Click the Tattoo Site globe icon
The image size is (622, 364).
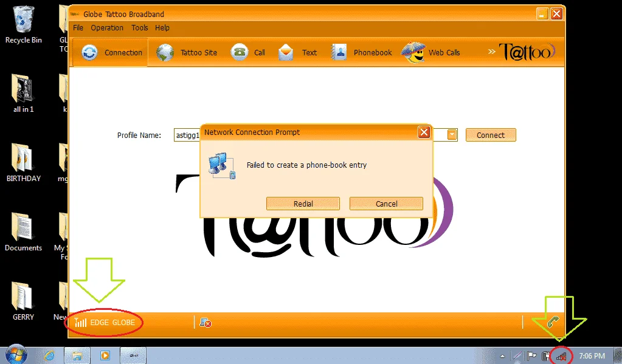[165, 52]
